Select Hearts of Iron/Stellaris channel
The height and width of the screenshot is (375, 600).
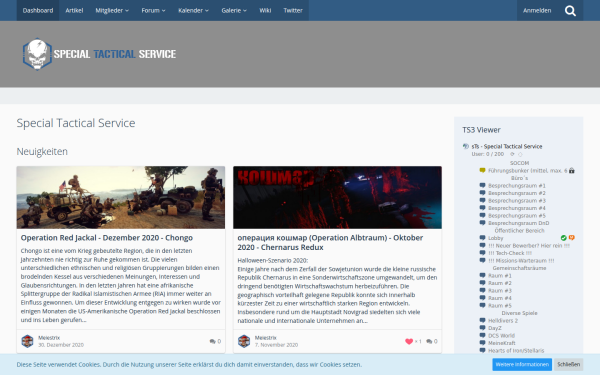click(x=516, y=350)
